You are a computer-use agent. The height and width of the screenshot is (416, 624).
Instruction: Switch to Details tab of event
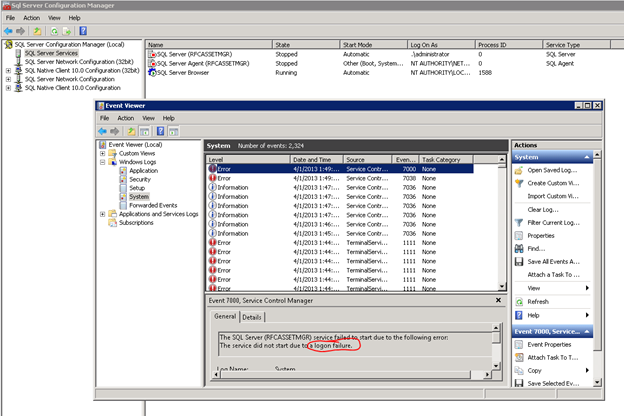252,317
